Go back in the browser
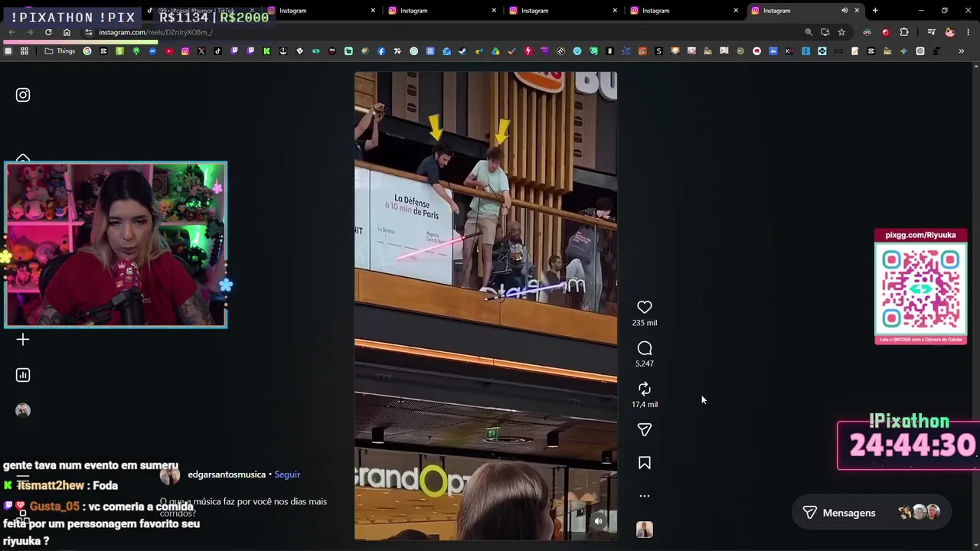 click(11, 32)
